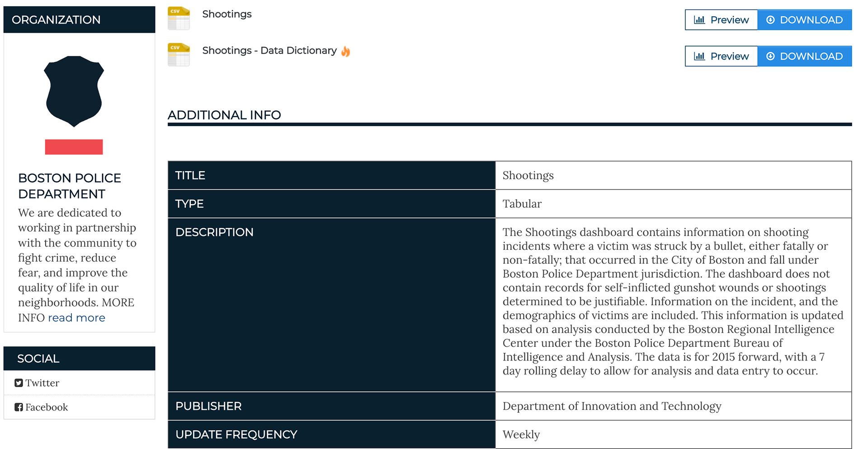Open the Facebook social link
The height and width of the screenshot is (449, 868).
tap(47, 407)
